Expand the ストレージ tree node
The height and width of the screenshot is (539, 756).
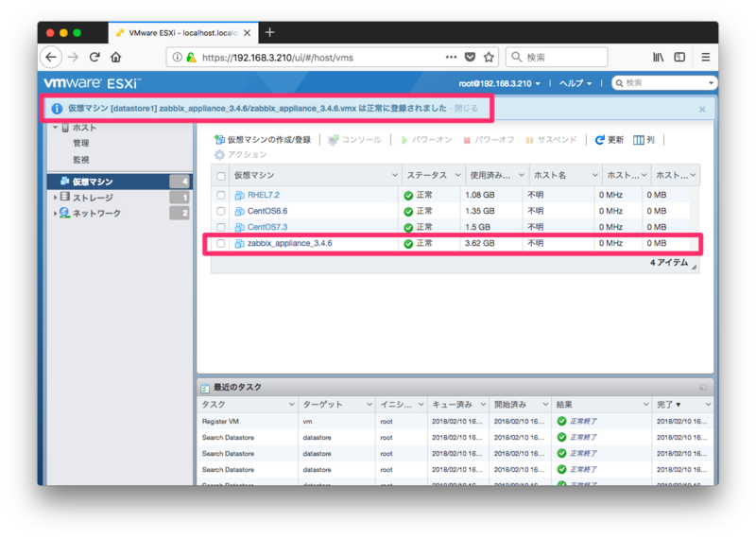pos(55,198)
